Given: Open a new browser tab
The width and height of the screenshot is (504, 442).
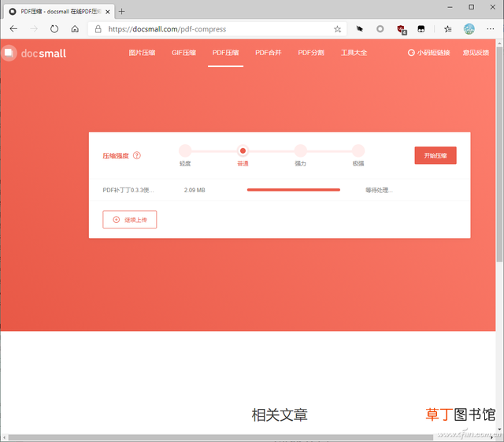Looking at the screenshot, I should pos(121,12).
